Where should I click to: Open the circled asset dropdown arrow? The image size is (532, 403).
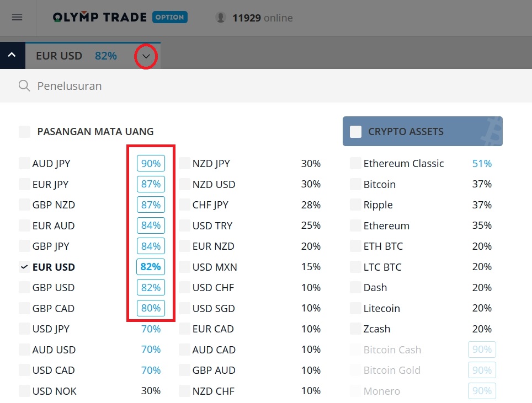click(x=146, y=56)
